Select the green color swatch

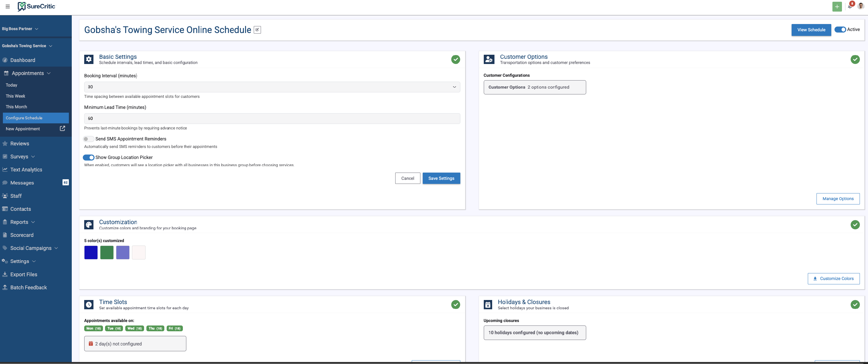tap(107, 253)
